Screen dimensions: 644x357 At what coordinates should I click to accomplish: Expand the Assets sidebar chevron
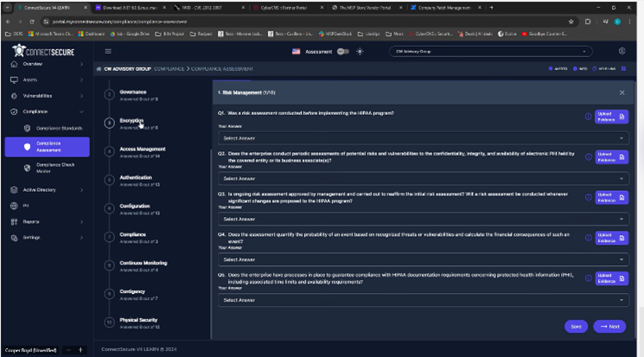[81, 80]
